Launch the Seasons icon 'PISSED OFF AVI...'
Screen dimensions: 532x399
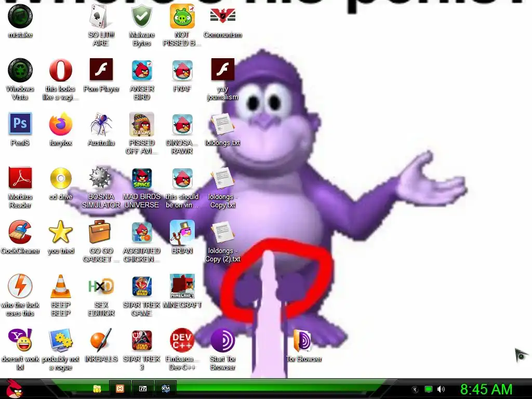[141, 124]
